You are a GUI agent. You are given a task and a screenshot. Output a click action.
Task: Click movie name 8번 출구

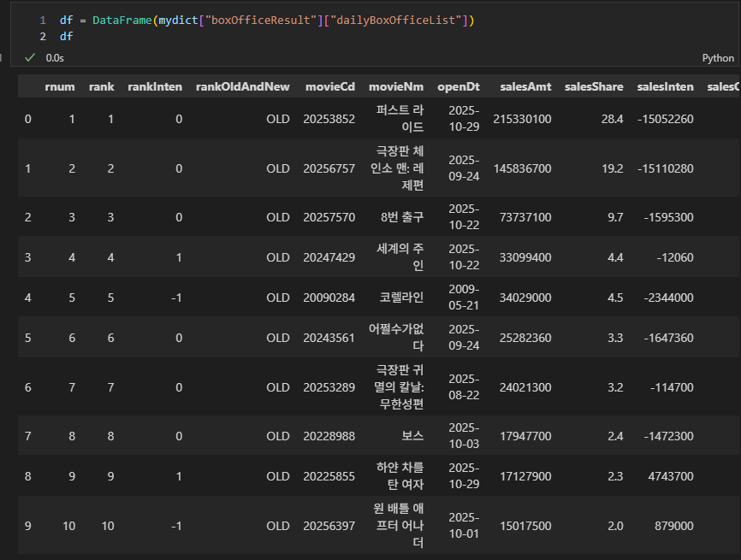point(402,217)
